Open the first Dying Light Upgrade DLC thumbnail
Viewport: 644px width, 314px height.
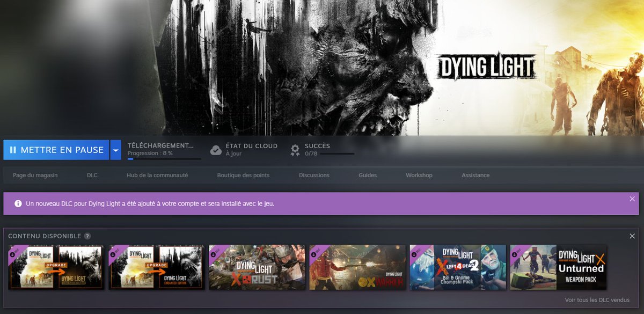56,267
